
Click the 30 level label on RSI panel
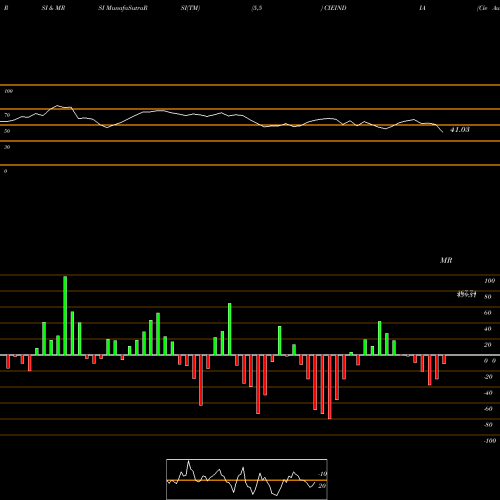coord(7,147)
